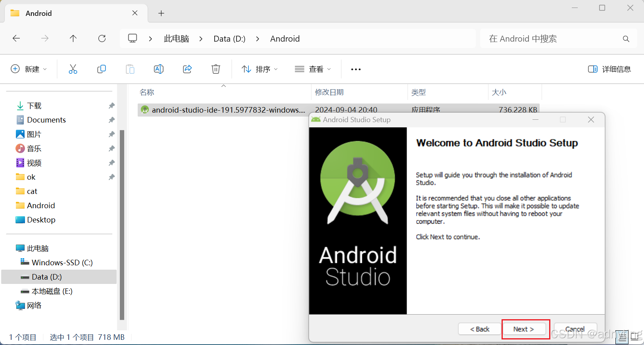
Task: Select 本地磁盘 (E:) drive
Action: click(52, 291)
